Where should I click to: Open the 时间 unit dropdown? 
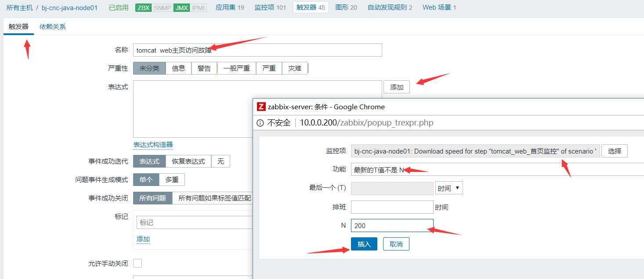point(449,189)
